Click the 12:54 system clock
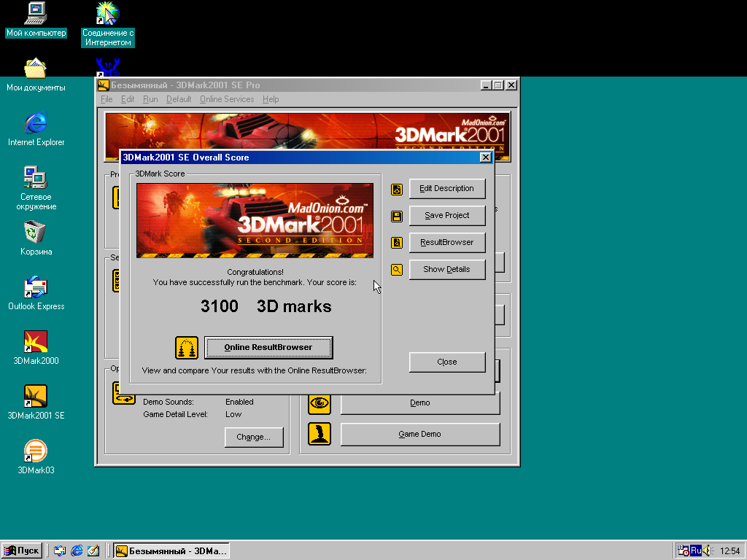The height and width of the screenshot is (560, 747). pyautogui.click(x=729, y=551)
